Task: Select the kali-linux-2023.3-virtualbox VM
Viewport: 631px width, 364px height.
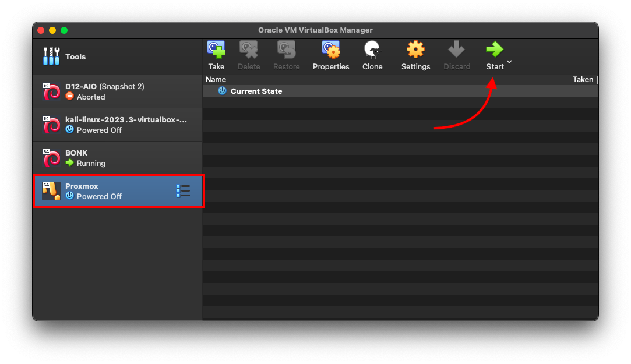Action: pyautogui.click(x=118, y=125)
